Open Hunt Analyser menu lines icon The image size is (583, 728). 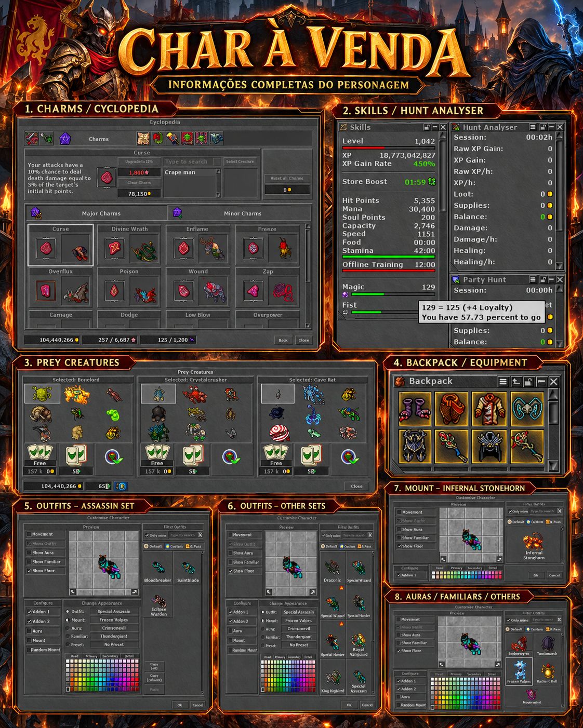pos(533,127)
